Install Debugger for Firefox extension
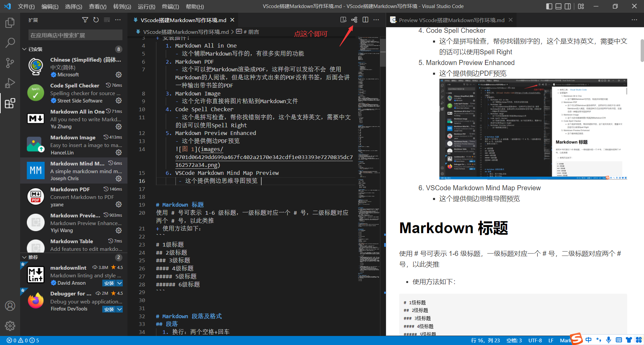 click(x=109, y=309)
